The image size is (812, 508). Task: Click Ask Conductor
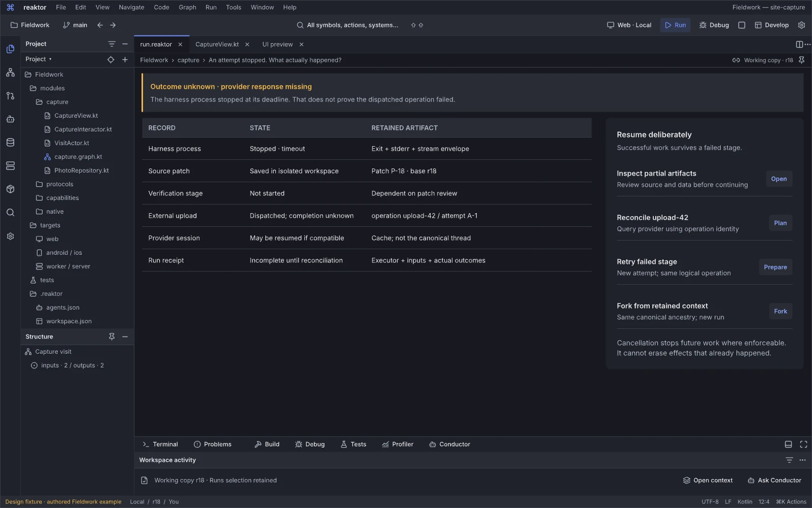(774, 480)
